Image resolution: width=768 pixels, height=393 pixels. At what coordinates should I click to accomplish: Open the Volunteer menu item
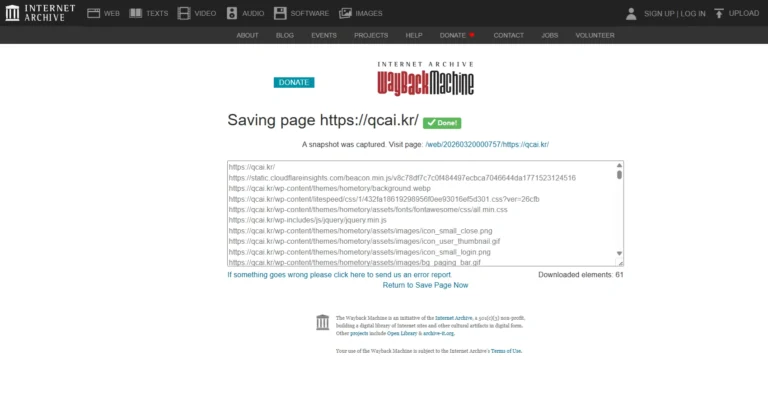[x=595, y=35]
